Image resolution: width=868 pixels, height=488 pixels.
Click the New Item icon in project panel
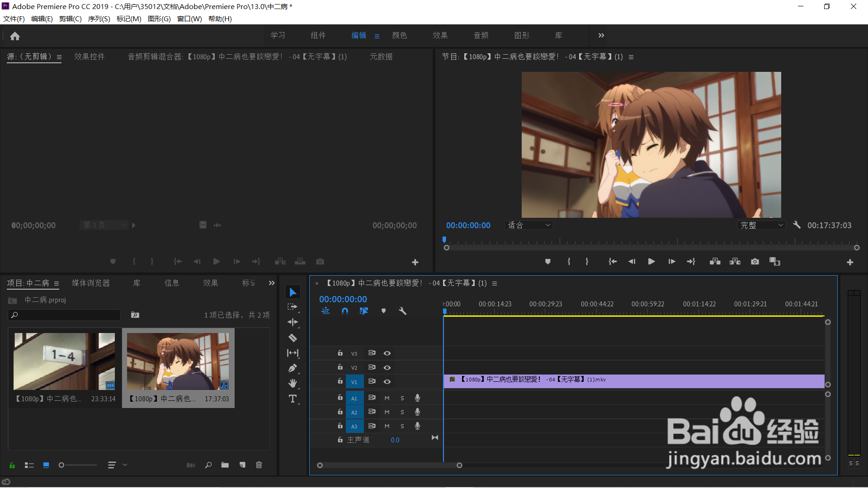(x=242, y=465)
